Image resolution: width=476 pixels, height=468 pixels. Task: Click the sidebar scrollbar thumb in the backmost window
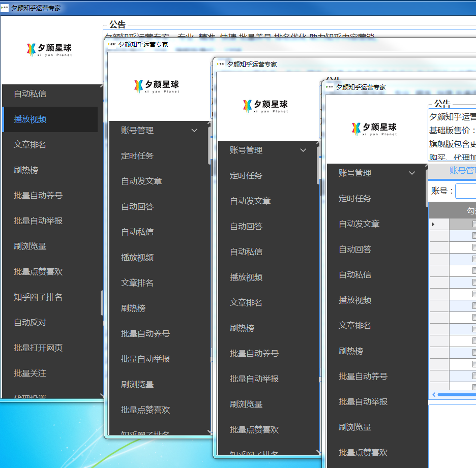102,303
